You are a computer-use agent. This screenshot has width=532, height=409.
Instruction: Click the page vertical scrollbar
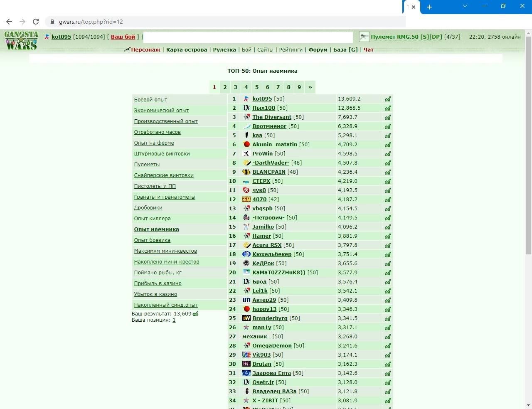tap(528, 145)
